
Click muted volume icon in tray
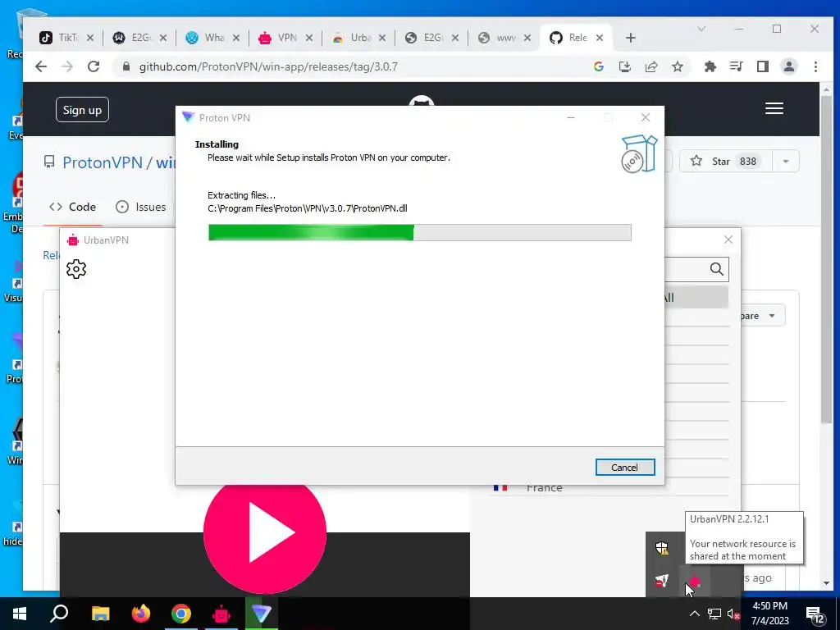pos(733,614)
